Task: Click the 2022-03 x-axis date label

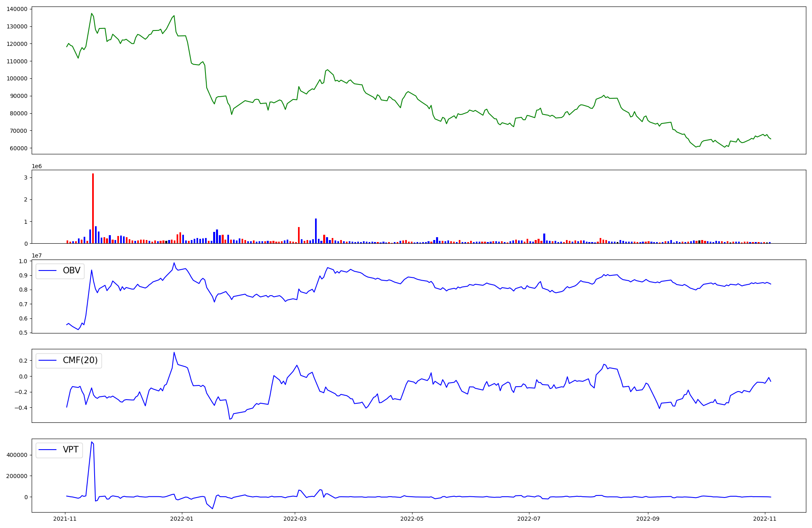Action: [x=295, y=519]
